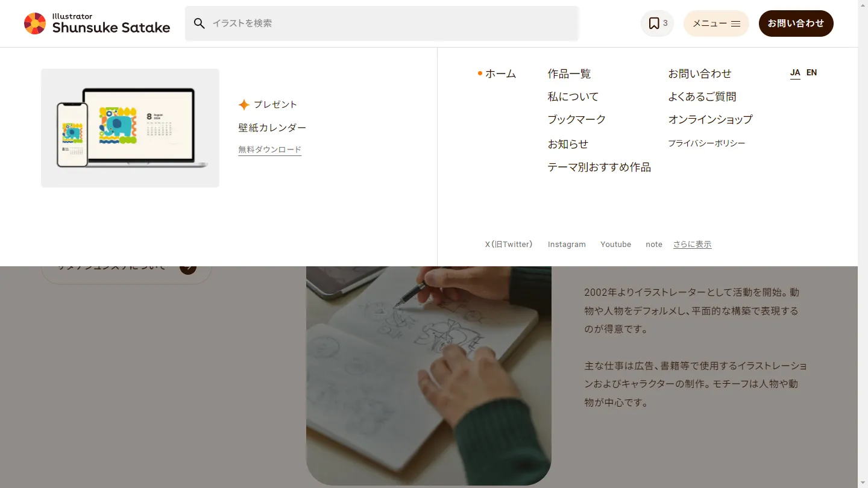The image size is (868, 488).
Task: Select JA language option
Action: [x=795, y=73]
